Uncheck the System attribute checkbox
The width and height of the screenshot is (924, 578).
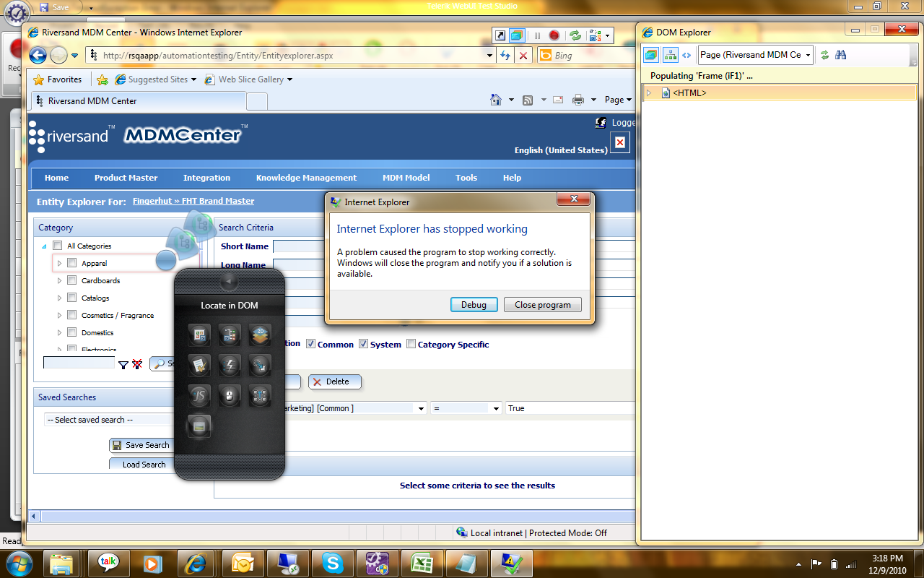(364, 344)
